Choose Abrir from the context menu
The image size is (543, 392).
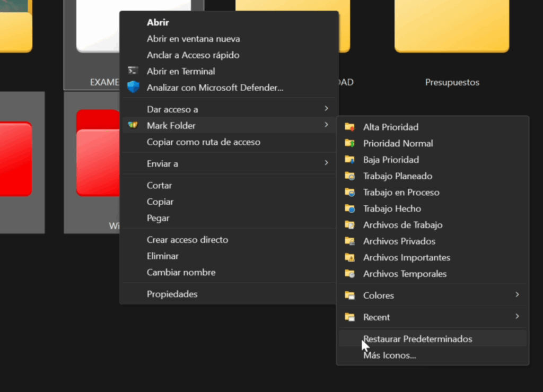point(229,22)
